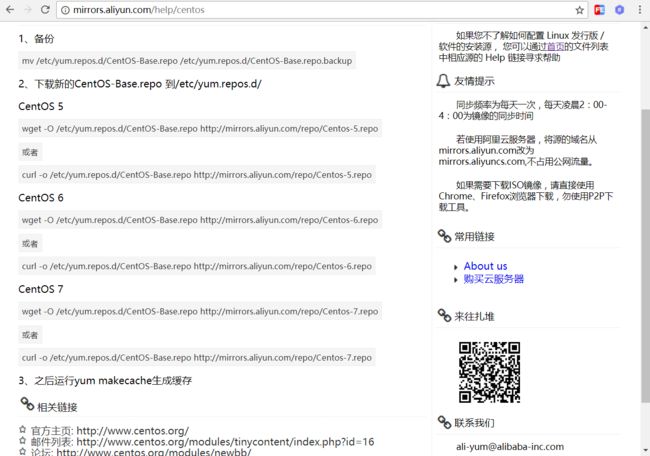Click the 或者 label under CentOS 5 wget
The width and height of the screenshot is (650, 456).
pos(30,152)
